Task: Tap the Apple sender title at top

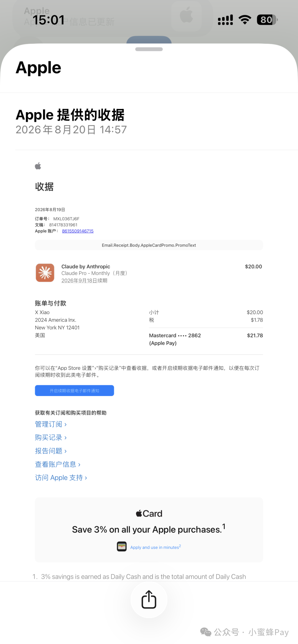Action: point(38,68)
